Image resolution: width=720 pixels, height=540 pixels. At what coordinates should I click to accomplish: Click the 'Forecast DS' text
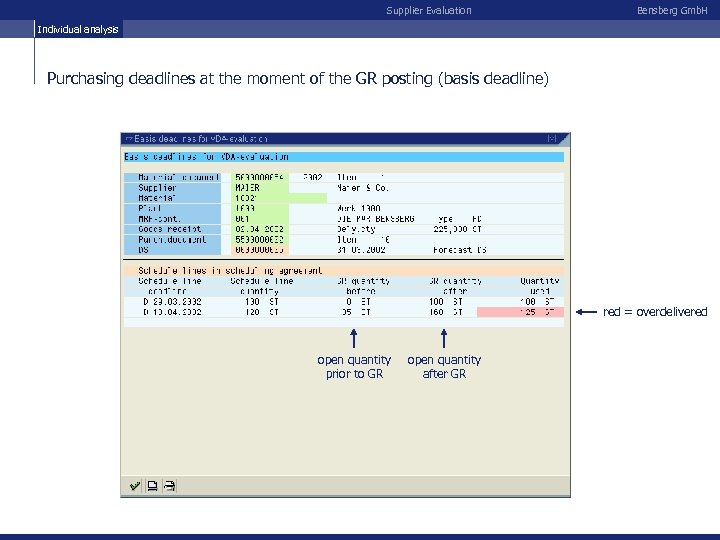[460, 250]
